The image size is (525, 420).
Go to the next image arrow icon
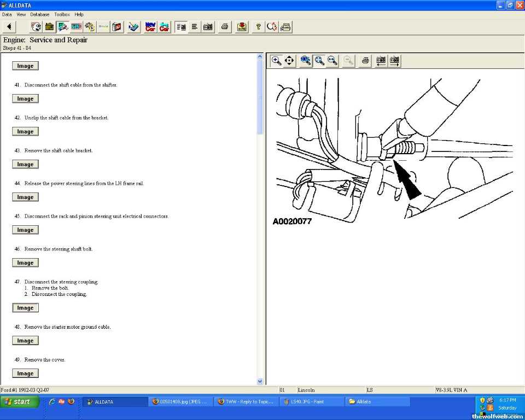[x=394, y=61]
